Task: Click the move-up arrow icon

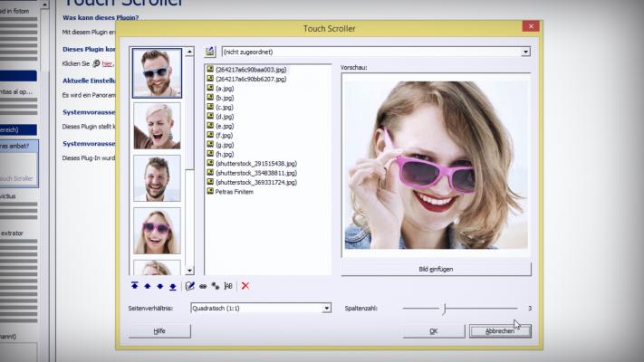Action: 148,286
